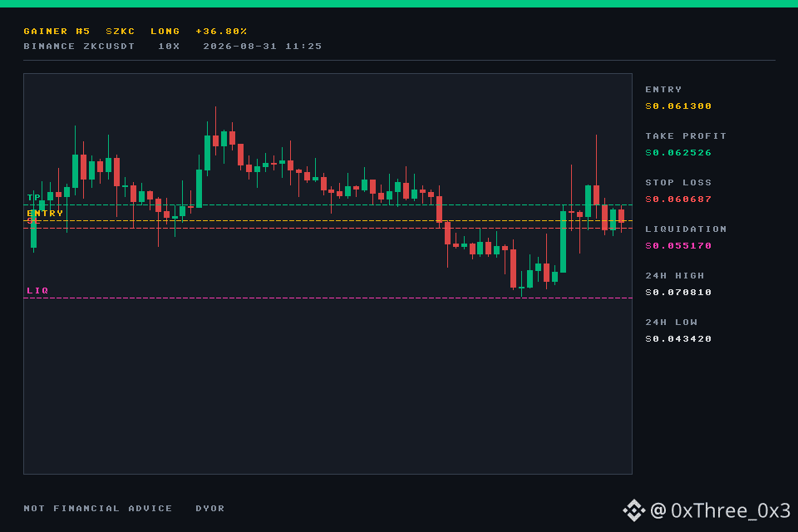Click the LONG position label
Screen dimensions: 798x532
click(x=165, y=32)
